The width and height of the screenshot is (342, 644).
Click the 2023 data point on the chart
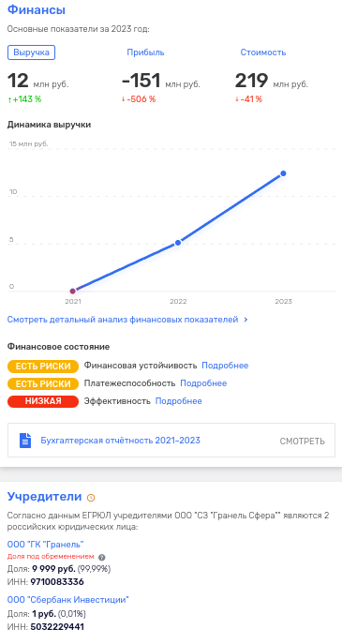pos(283,173)
